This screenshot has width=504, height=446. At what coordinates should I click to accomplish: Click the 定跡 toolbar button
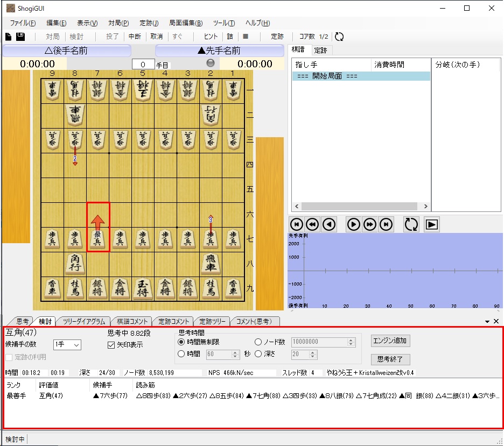(277, 37)
